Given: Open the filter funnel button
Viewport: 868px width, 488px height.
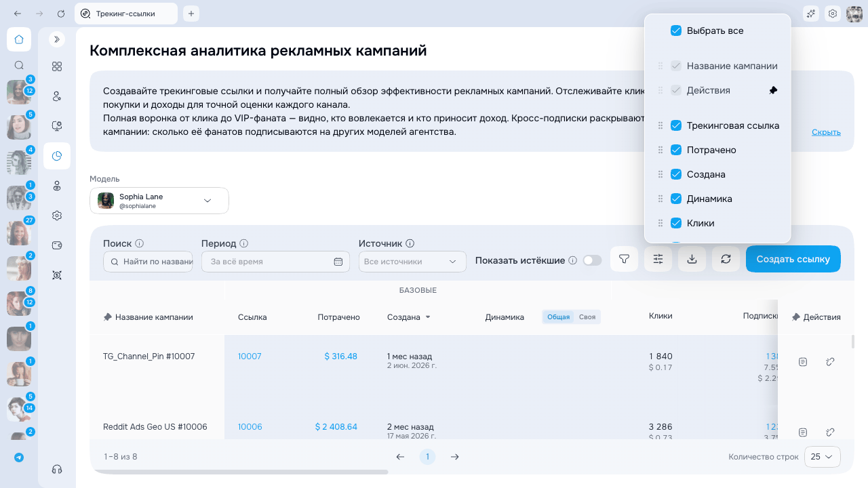Looking at the screenshot, I should (625, 259).
